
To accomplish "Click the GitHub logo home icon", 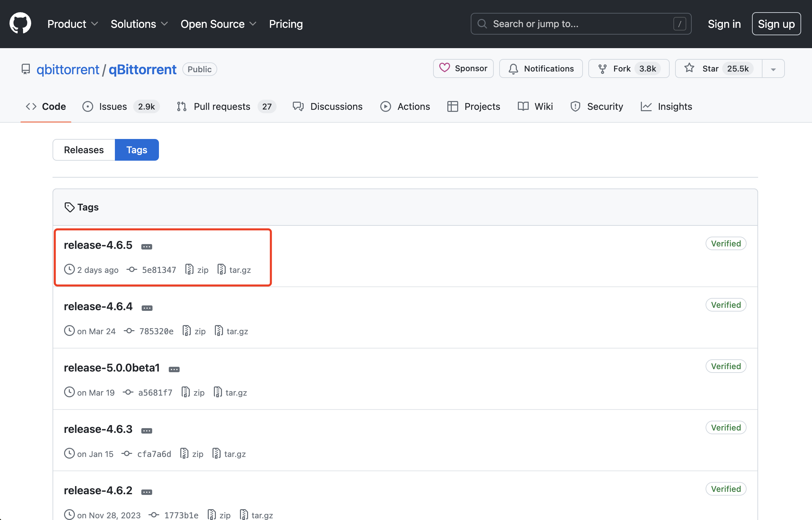I will click(x=20, y=24).
